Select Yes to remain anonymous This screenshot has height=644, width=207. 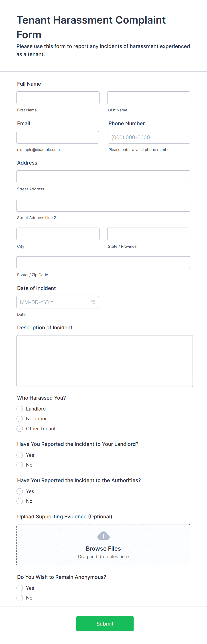20,588
